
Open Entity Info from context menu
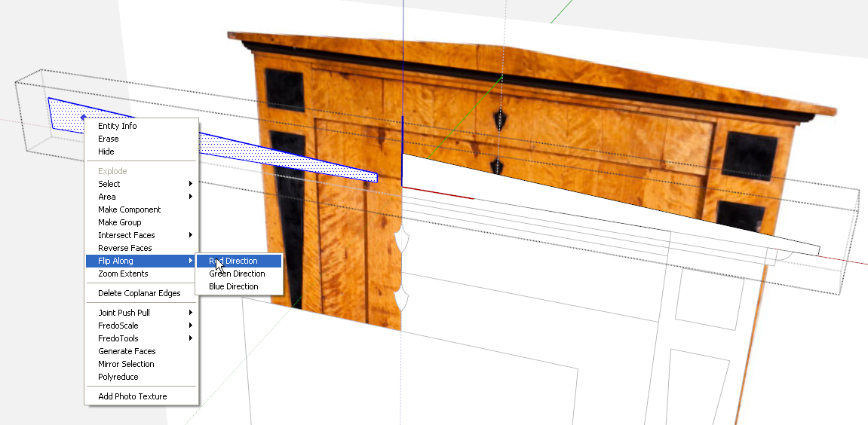(x=141, y=126)
